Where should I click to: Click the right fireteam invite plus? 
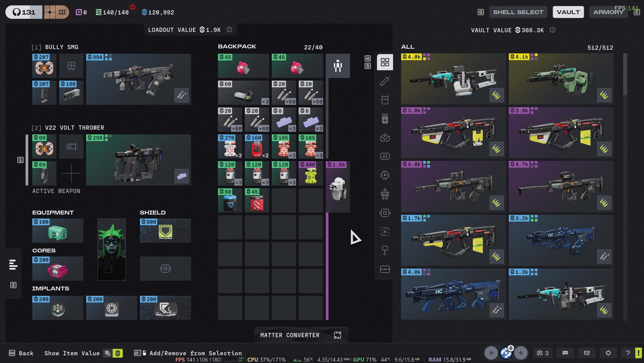(x=521, y=353)
